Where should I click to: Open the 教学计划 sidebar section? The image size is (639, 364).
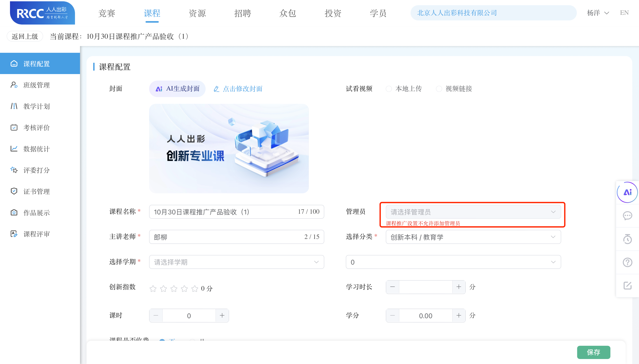tap(36, 106)
